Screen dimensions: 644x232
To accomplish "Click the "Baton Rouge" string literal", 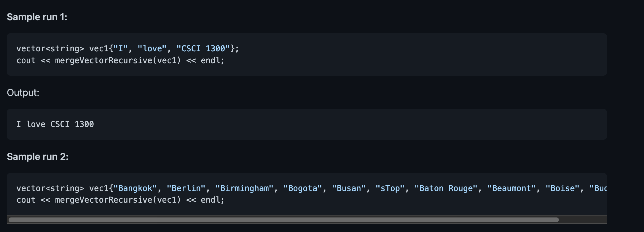I will [x=446, y=188].
